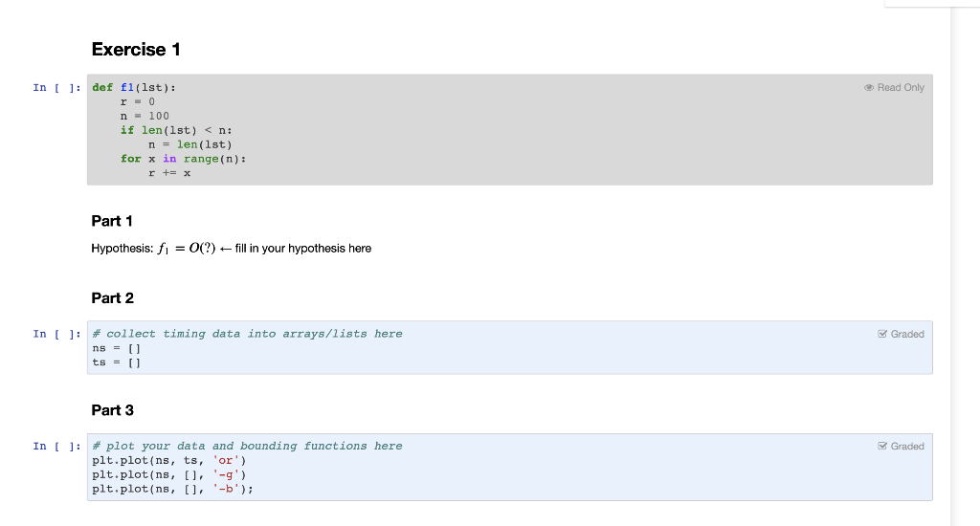Click the 'collect timing data' comment line
Screen dimensions: 980x526
248,334
